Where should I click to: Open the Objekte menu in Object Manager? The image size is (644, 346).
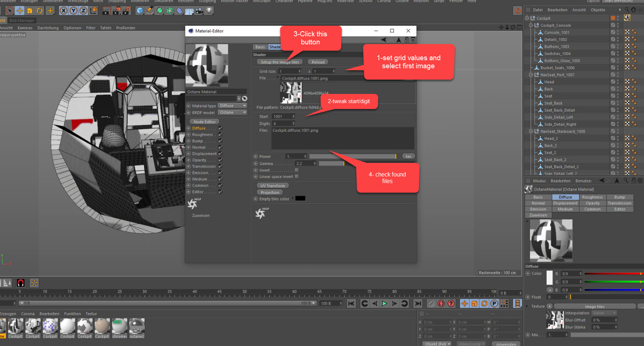coord(598,10)
